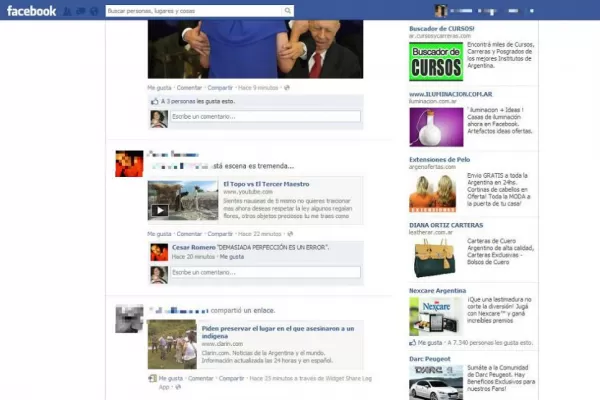The image size is (600, 400).
Task: Click the purple light bulb ad image
Action: pos(436,127)
